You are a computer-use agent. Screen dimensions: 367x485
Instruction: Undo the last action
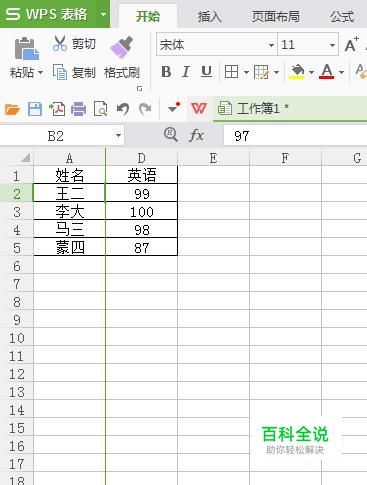tap(123, 109)
